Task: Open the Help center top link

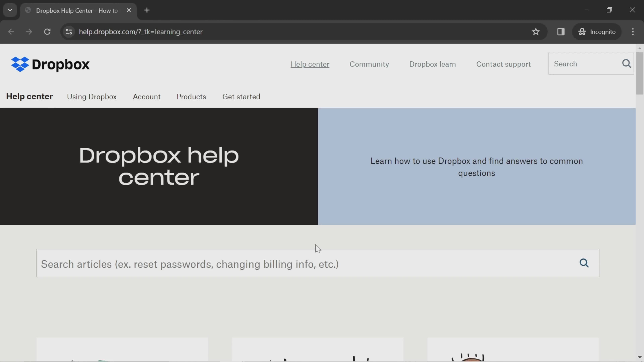Action: (x=310, y=64)
